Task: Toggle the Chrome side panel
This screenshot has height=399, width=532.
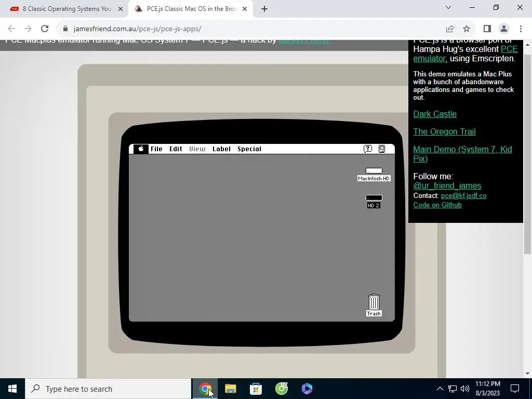Action: pos(487,29)
